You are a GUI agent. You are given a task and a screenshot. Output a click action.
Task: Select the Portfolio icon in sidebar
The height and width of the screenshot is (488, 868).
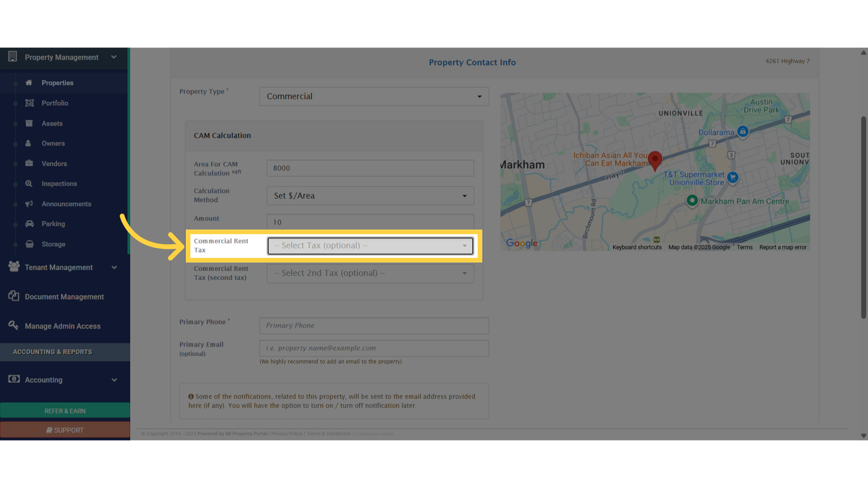(x=29, y=103)
